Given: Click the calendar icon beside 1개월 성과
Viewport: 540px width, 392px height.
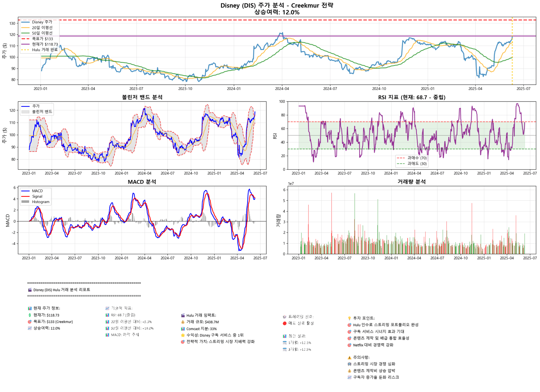Looking at the screenshot, I should pos(285,343).
